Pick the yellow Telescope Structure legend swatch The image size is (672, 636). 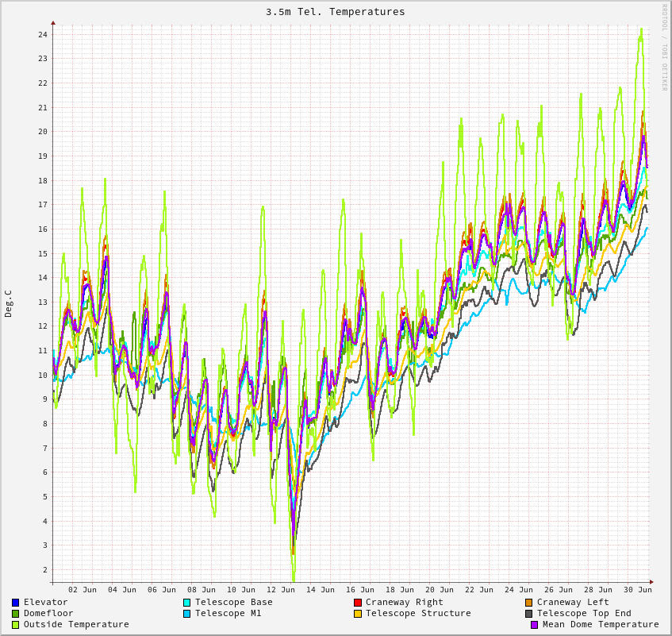click(358, 614)
